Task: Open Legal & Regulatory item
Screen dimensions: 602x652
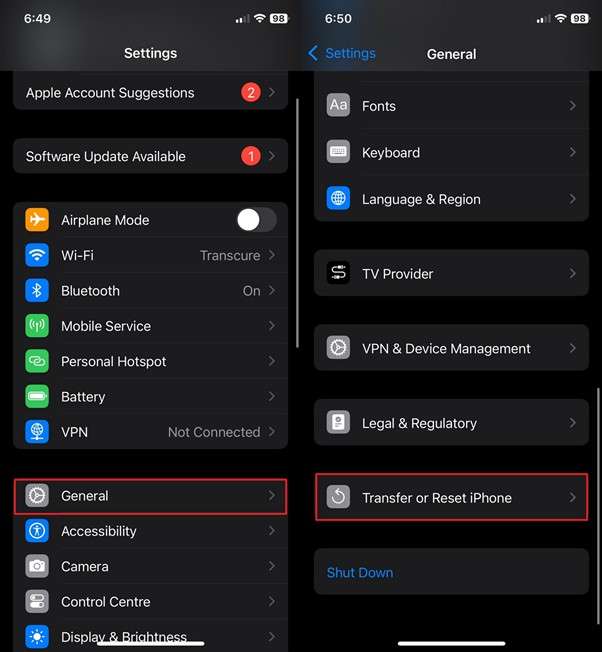Action: [451, 422]
